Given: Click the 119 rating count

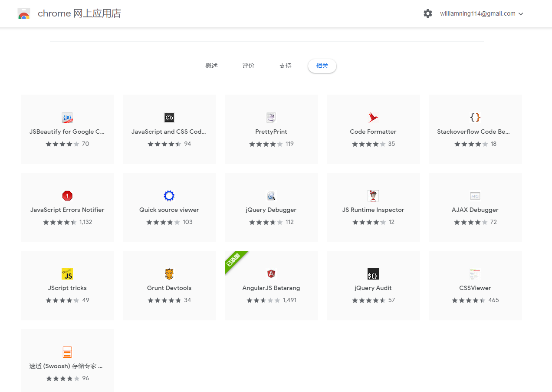Looking at the screenshot, I should 290,144.
